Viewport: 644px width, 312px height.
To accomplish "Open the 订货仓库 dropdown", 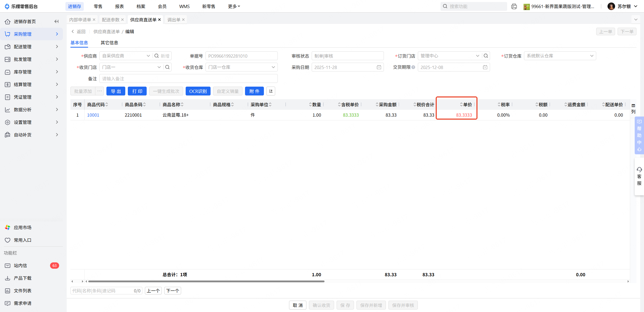I will [x=592, y=56].
